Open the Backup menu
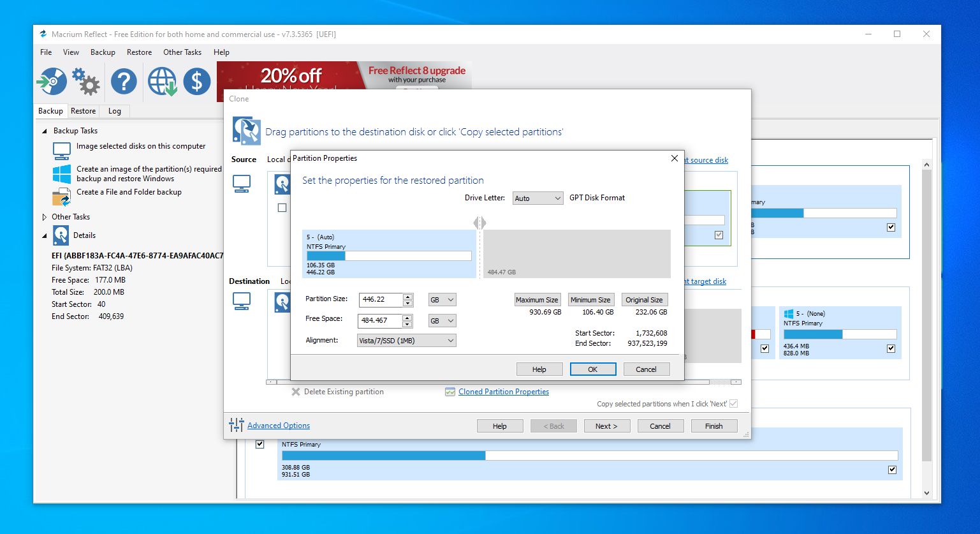980x534 pixels. [x=103, y=52]
